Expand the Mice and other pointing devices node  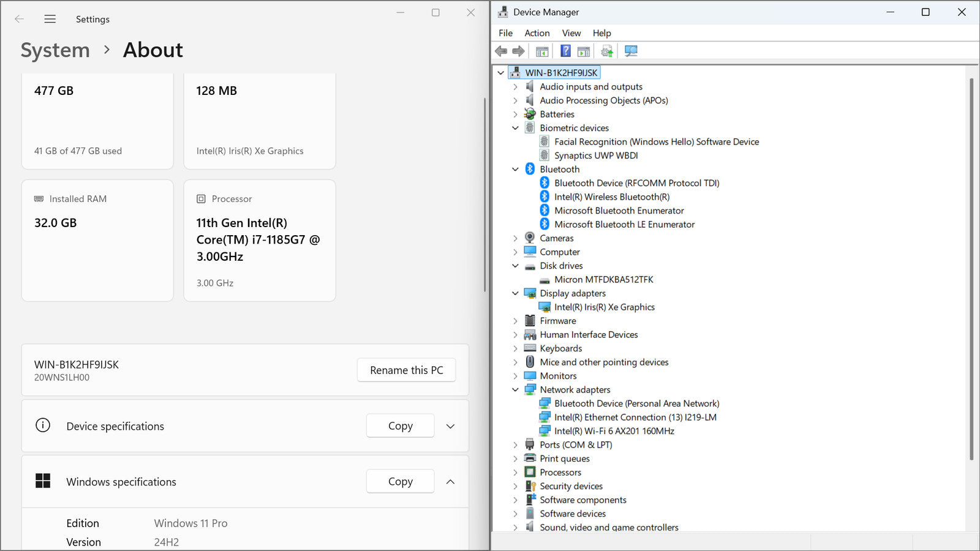coord(515,362)
